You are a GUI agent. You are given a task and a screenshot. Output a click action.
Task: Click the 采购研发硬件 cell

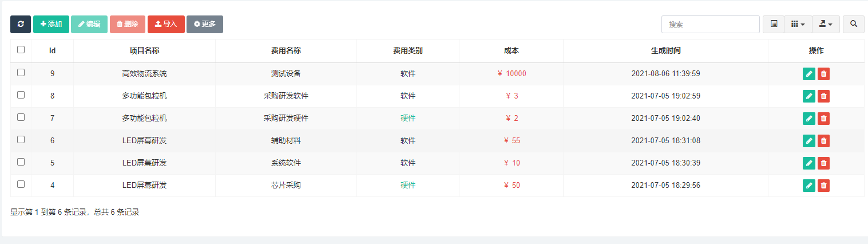coord(286,118)
